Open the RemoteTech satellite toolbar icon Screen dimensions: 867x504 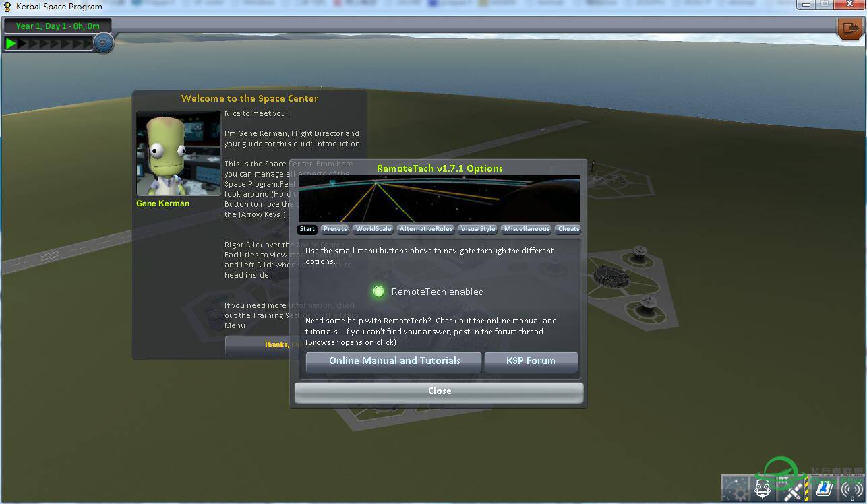tap(794, 489)
